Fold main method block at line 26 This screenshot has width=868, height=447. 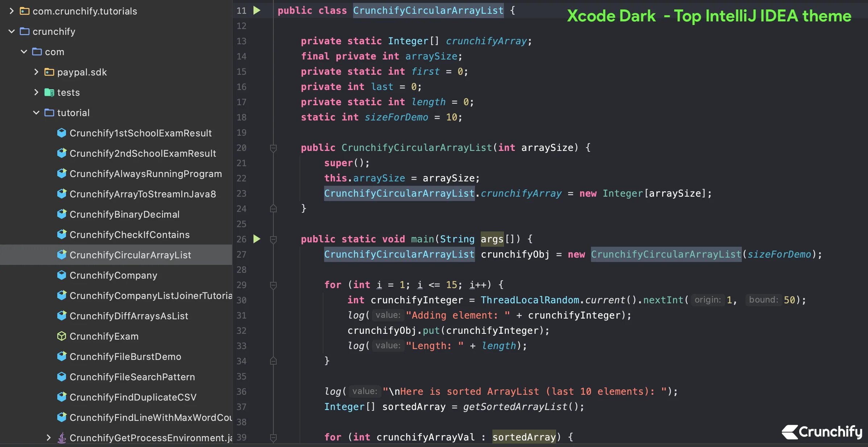[x=273, y=239]
